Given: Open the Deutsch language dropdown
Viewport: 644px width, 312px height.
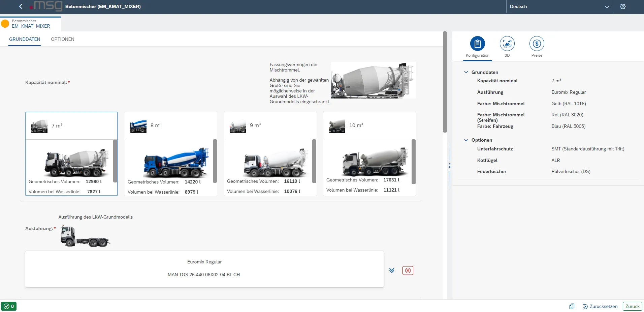Looking at the screenshot, I should click(559, 7).
